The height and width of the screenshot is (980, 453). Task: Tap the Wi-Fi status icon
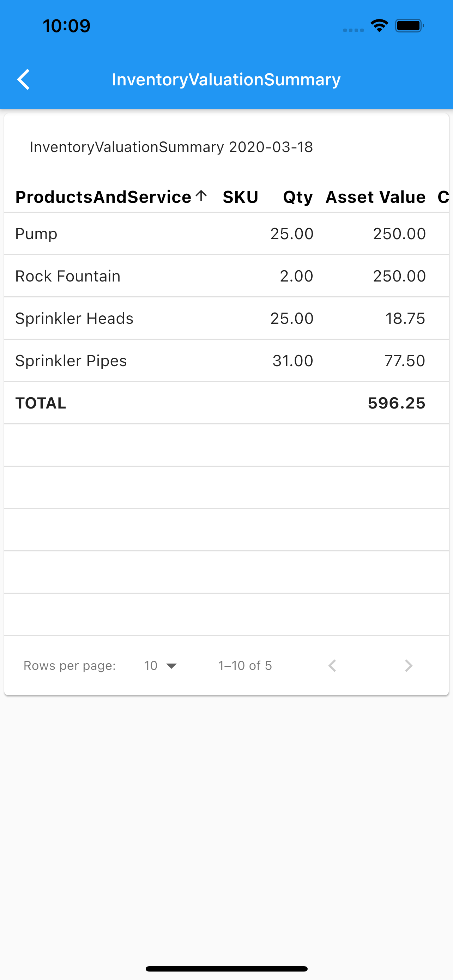379,26
